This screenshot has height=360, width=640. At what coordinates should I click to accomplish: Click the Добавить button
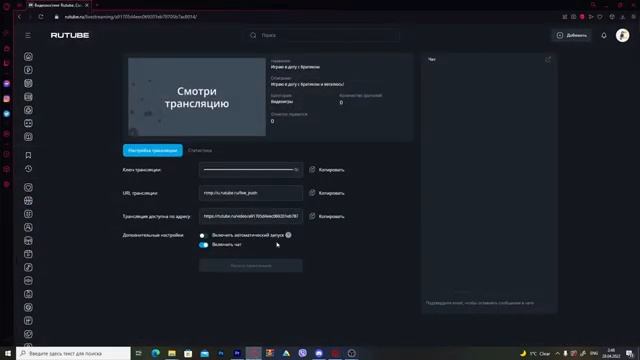[571, 36]
